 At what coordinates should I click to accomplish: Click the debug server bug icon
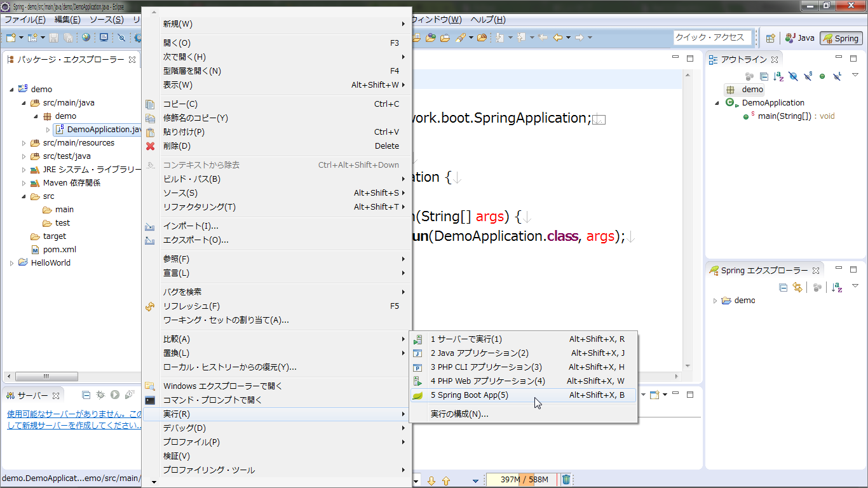click(100, 395)
